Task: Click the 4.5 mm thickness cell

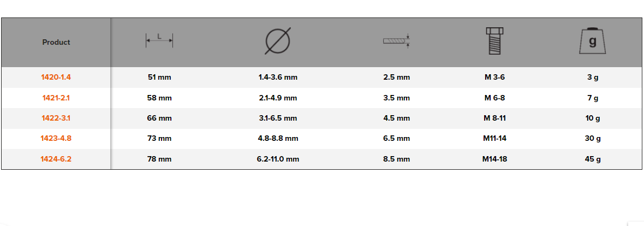Action: pyautogui.click(x=396, y=118)
